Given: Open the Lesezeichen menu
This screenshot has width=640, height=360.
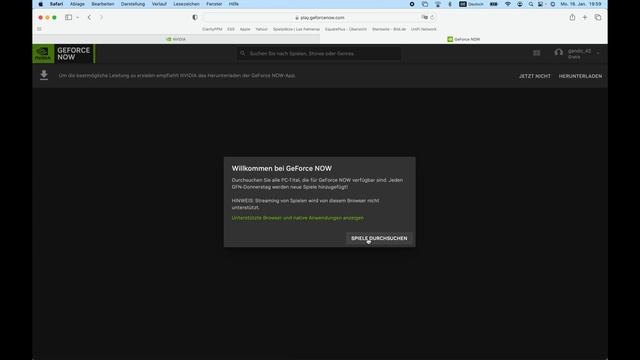Looking at the screenshot, I should (x=187, y=4).
